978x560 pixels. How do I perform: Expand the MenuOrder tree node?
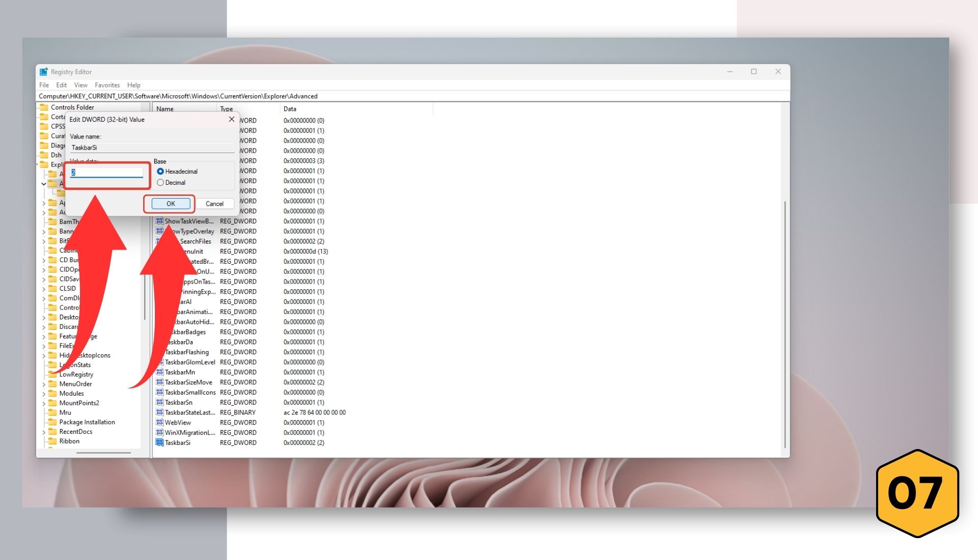coord(44,384)
